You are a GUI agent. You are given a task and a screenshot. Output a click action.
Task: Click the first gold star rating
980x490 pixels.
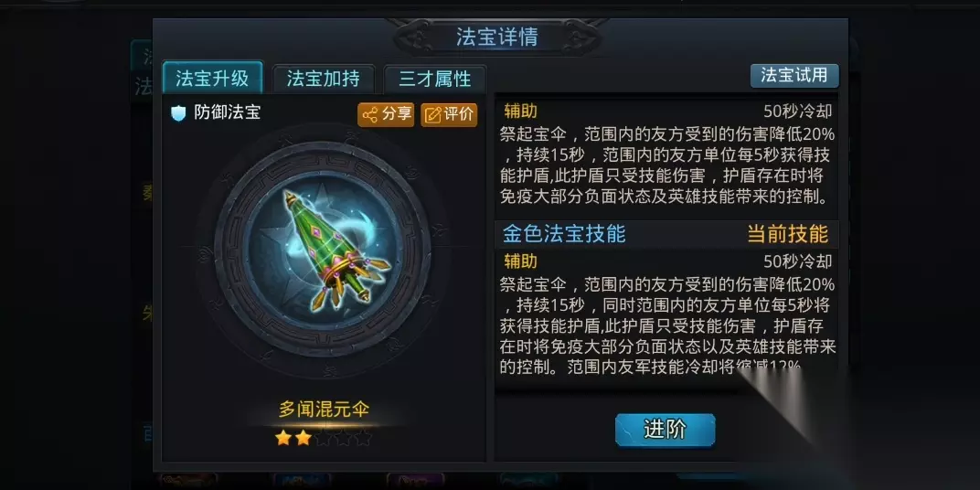pos(283,438)
